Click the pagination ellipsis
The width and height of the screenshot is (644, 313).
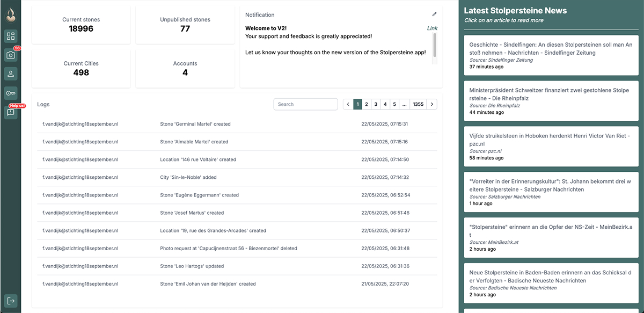(x=404, y=104)
